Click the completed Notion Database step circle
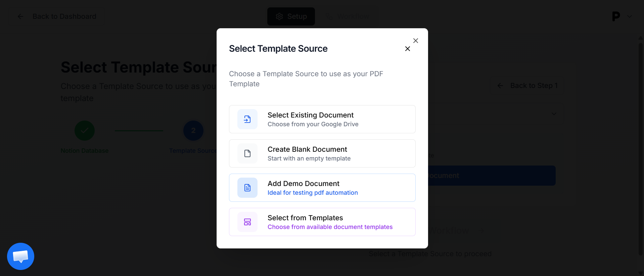644x276 pixels. pyautogui.click(x=84, y=131)
